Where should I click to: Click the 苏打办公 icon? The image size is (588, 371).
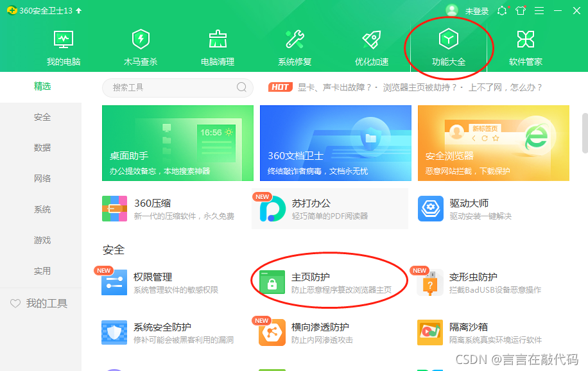pos(272,209)
